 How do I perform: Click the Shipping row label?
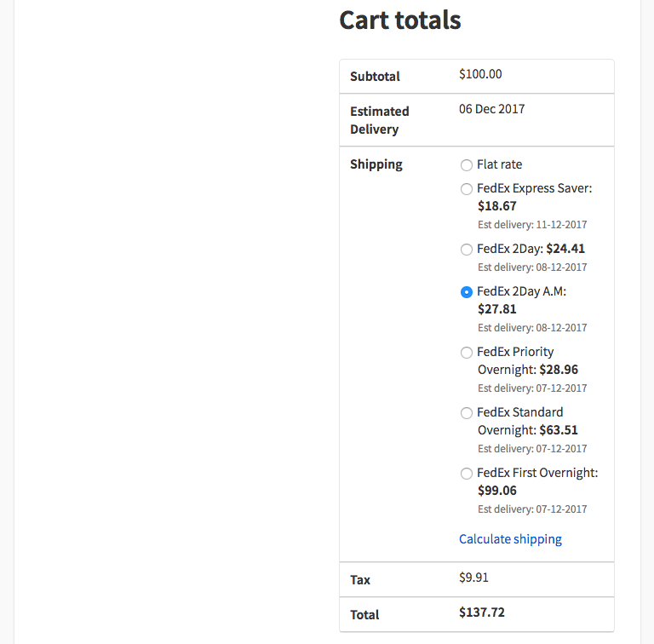click(376, 164)
